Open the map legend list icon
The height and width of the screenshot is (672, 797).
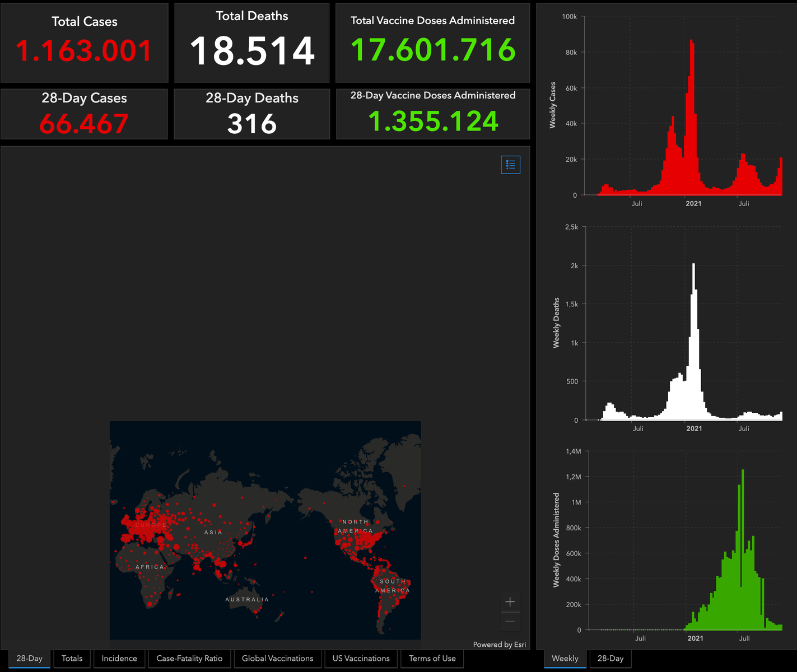pyautogui.click(x=510, y=165)
